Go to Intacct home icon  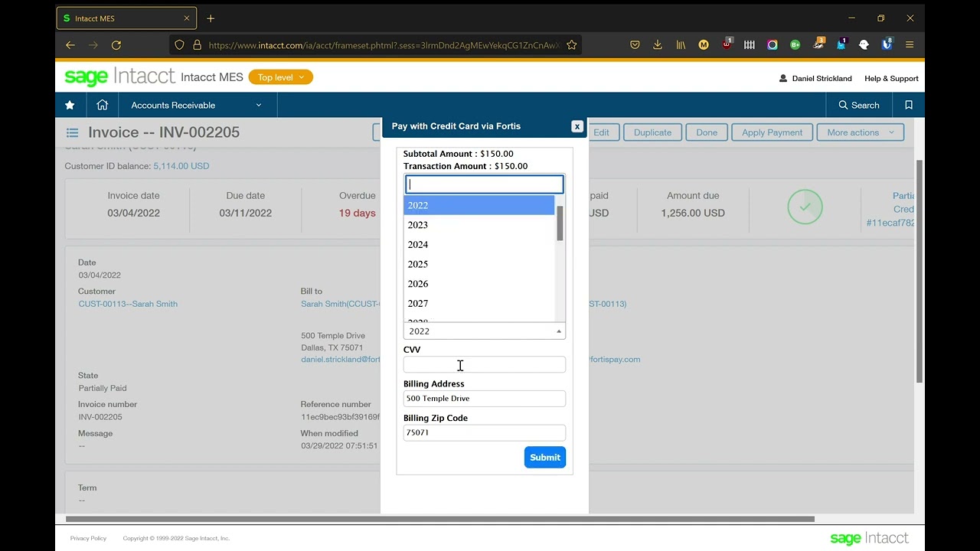coord(103,105)
